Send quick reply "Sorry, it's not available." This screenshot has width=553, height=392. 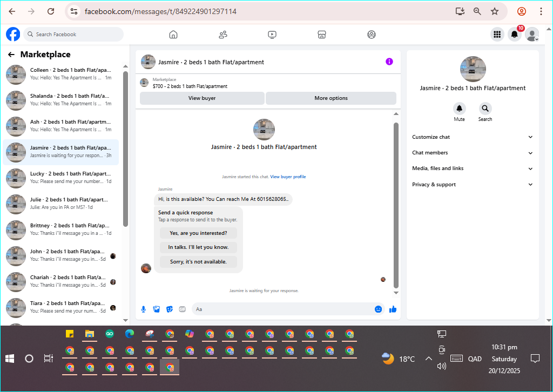point(198,261)
